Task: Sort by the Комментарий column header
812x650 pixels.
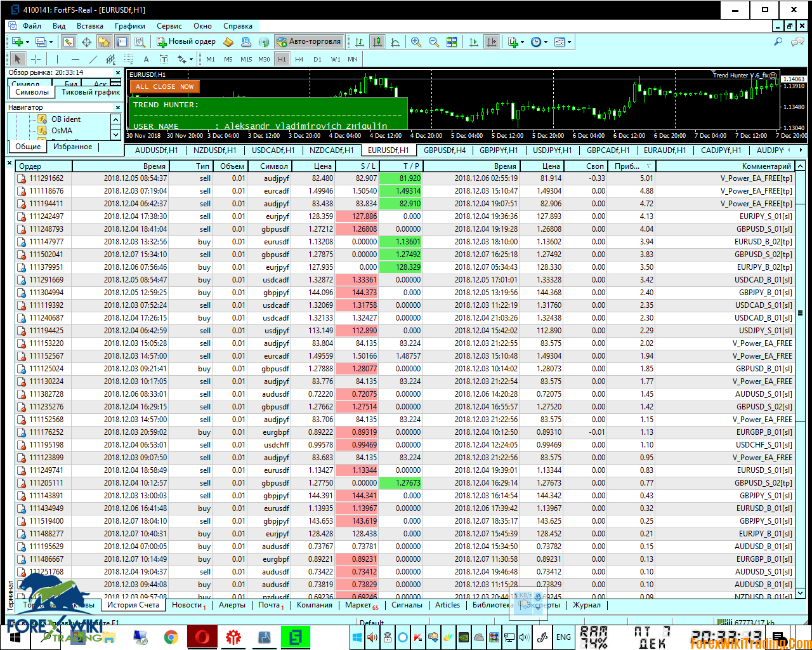Action: [724, 166]
